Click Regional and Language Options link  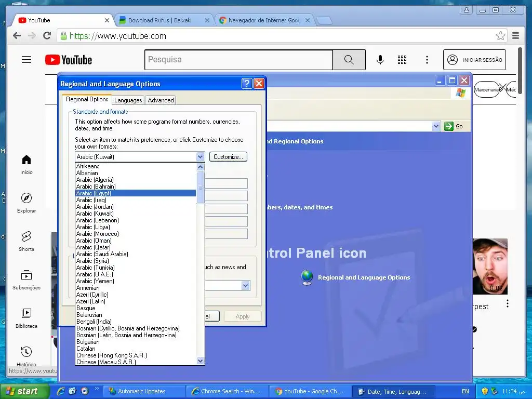coord(364,277)
